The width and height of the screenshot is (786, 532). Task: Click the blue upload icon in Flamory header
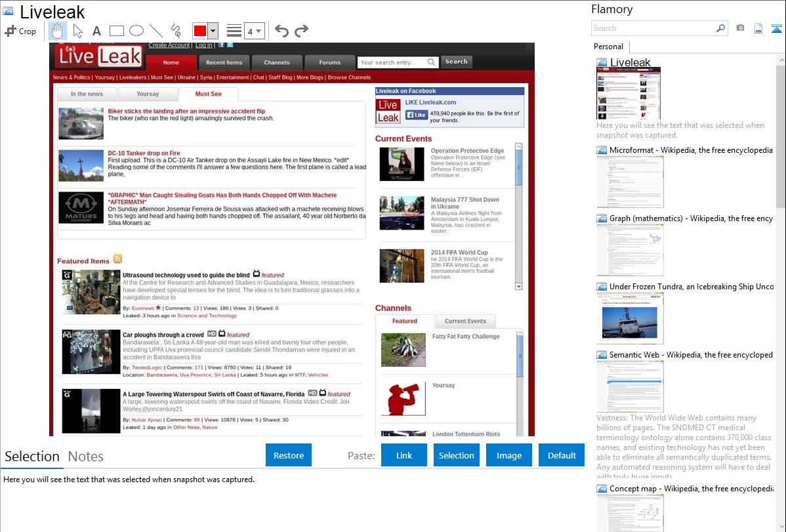776,28
